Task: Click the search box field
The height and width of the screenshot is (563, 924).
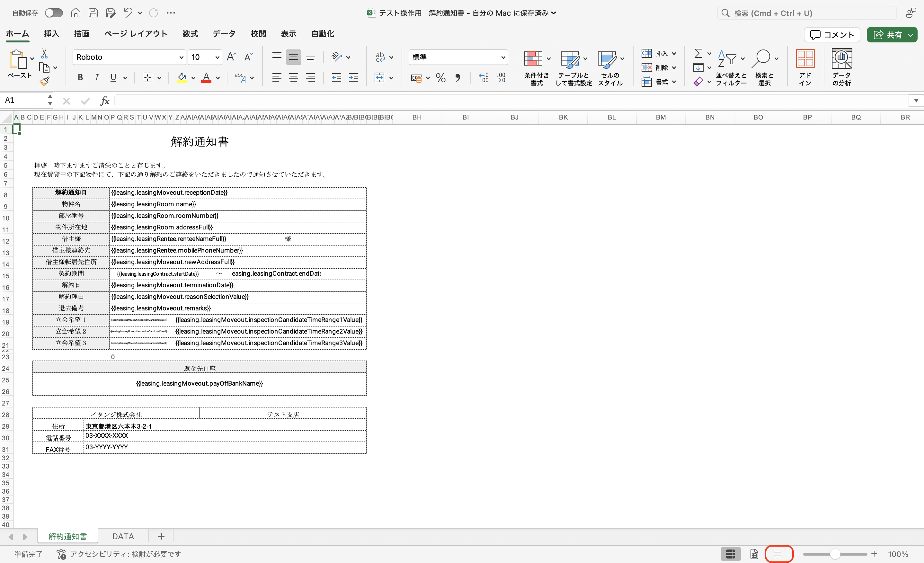Action: (807, 13)
